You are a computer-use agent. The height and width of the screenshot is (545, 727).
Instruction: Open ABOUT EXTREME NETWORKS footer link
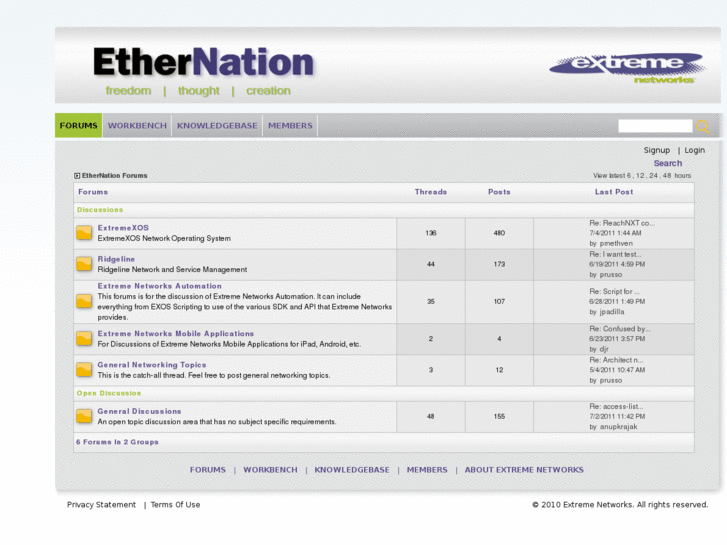point(524,470)
